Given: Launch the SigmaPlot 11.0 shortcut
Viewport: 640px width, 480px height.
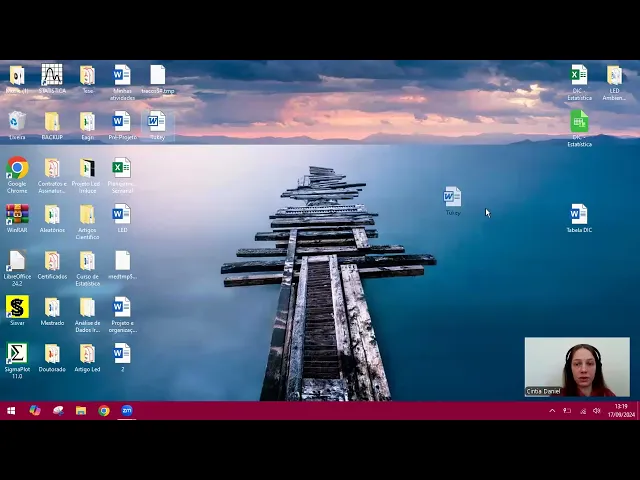Looking at the screenshot, I should pyautogui.click(x=17, y=361).
